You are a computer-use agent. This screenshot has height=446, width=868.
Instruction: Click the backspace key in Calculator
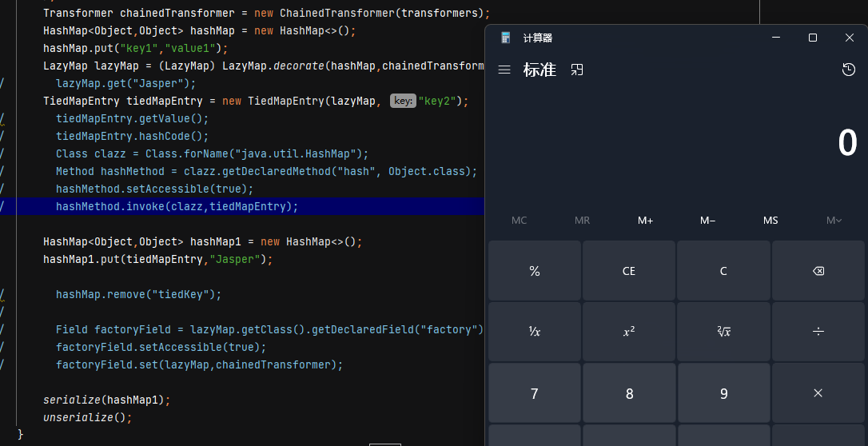818,271
